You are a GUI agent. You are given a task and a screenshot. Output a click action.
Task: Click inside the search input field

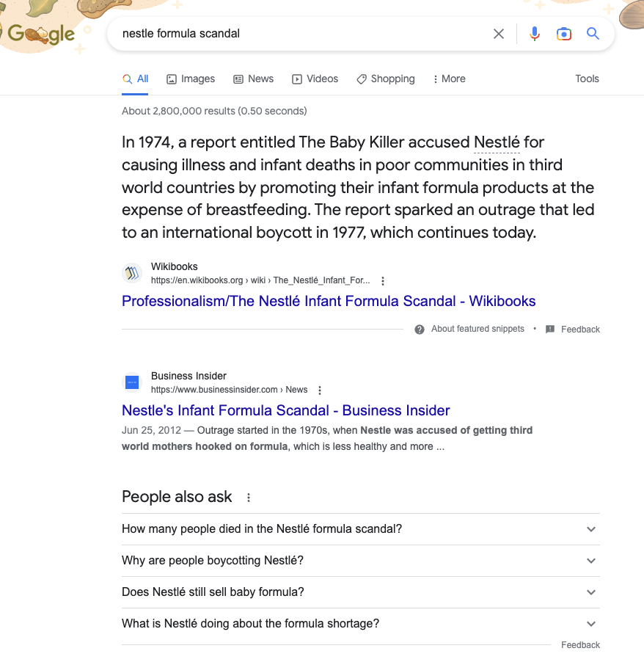(293, 33)
